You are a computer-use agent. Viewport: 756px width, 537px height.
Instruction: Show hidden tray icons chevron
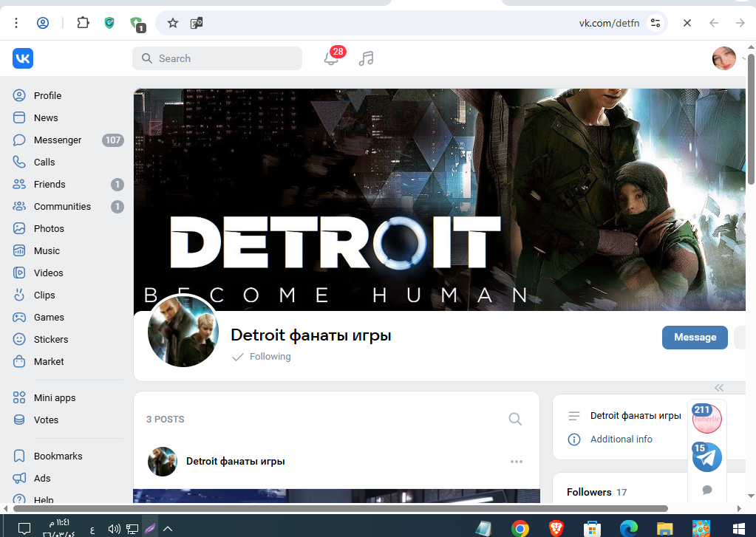point(168,529)
